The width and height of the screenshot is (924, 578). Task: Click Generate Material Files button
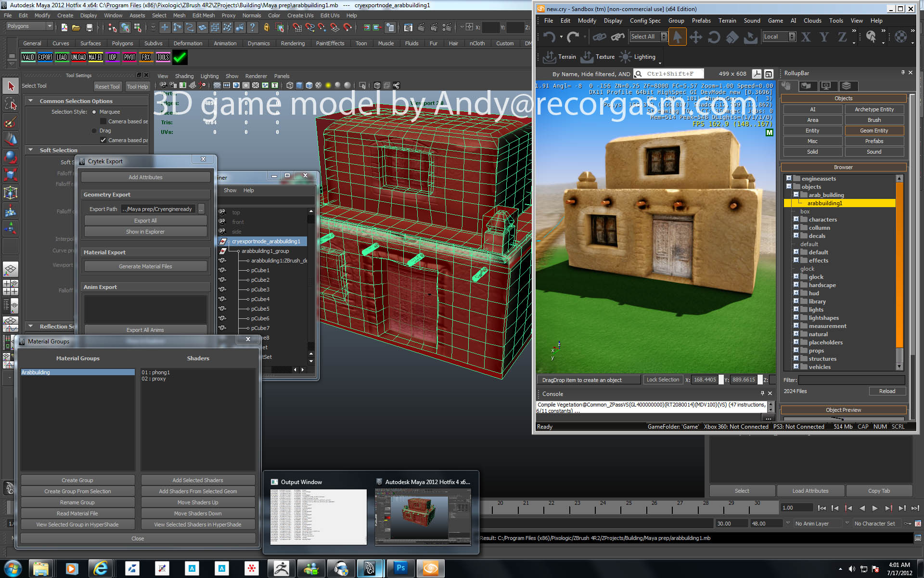coord(145,266)
